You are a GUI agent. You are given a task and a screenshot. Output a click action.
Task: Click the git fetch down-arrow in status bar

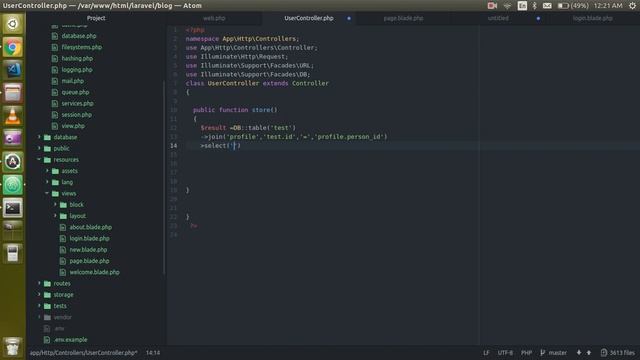(x=579, y=353)
